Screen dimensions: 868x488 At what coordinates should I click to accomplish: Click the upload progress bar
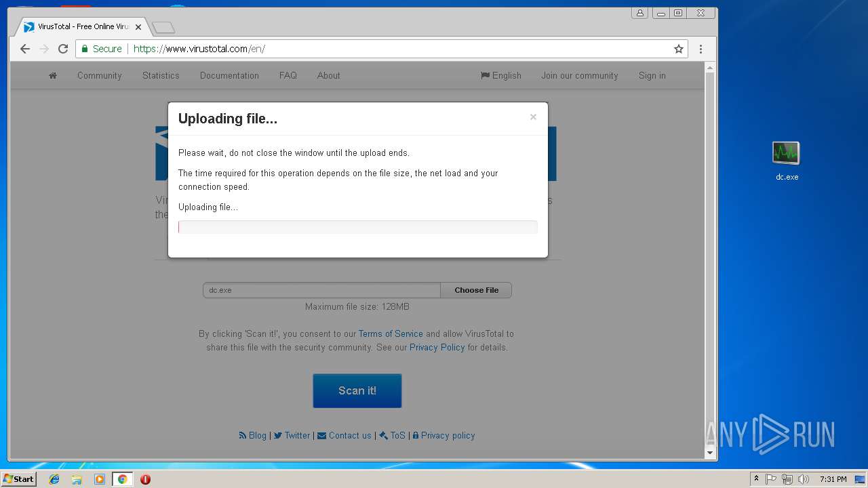point(358,227)
